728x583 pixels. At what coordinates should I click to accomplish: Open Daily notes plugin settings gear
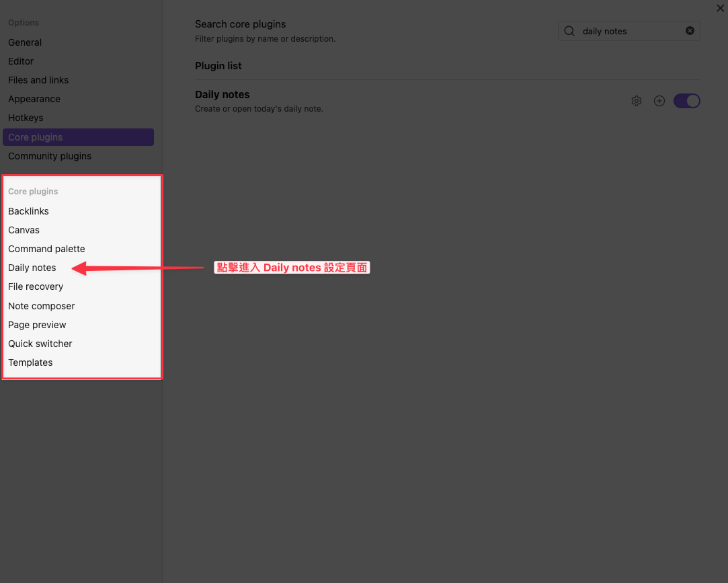(x=637, y=101)
